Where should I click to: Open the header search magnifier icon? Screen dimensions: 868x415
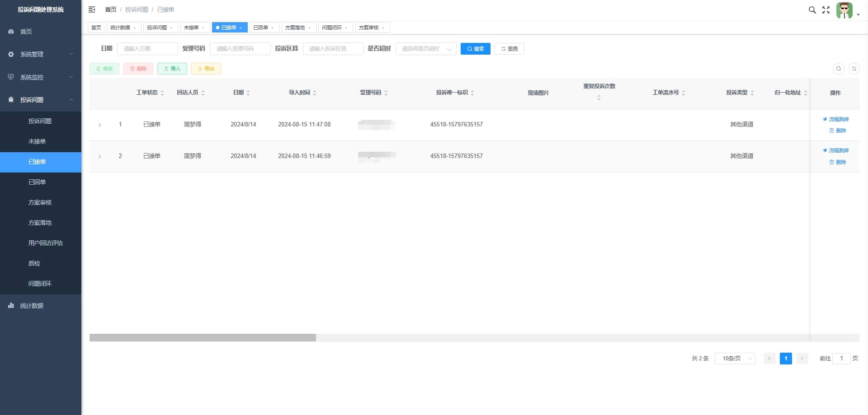[x=812, y=10]
